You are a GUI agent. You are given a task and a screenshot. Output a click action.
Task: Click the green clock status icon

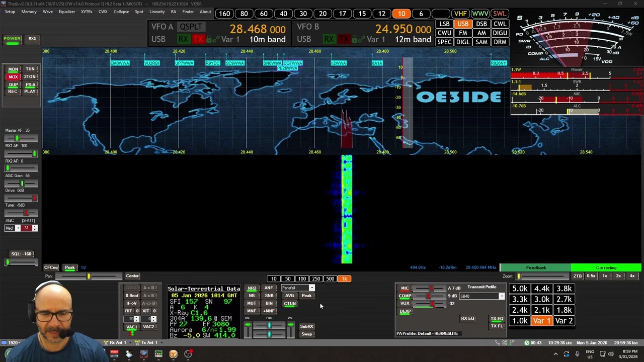(x=526, y=343)
